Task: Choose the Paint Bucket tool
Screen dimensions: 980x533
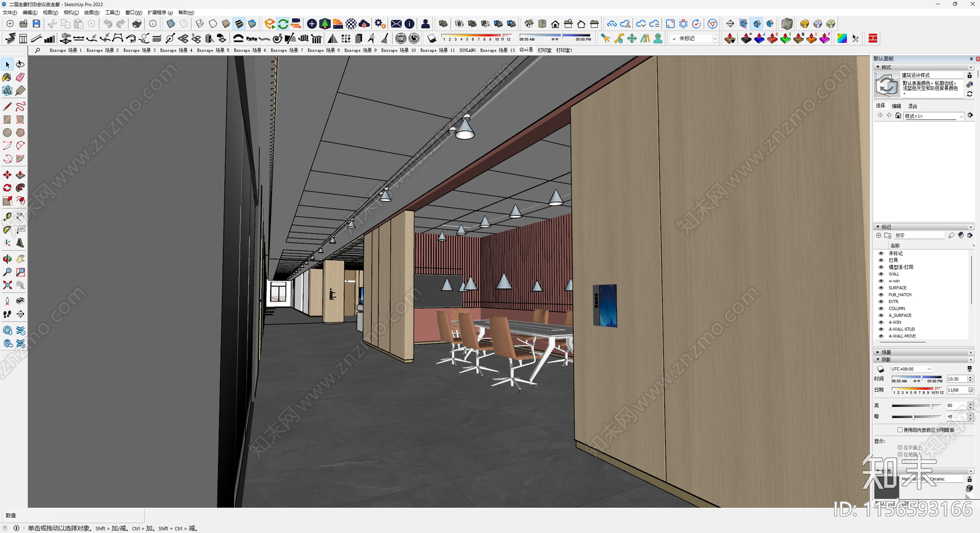Action: [7, 78]
